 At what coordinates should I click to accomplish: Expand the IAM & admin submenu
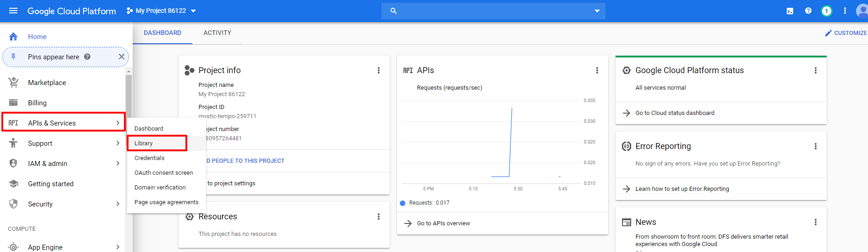click(118, 164)
